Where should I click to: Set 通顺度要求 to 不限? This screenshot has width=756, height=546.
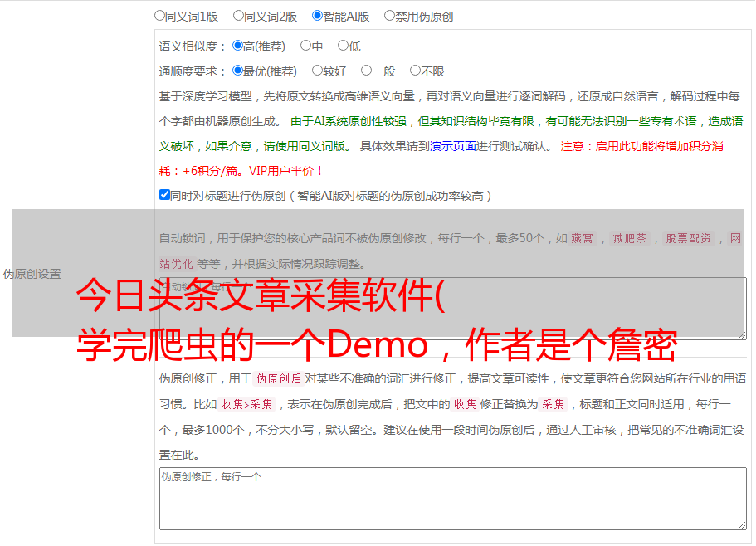click(415, 71)
